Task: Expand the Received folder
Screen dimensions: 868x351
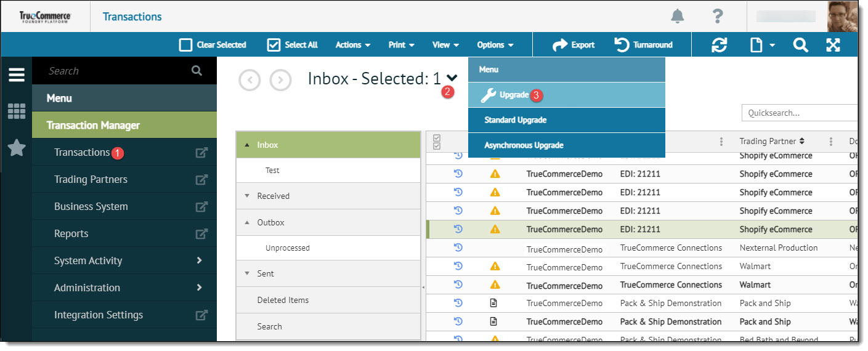Action: pyautogui.click(x=247, y=196)
